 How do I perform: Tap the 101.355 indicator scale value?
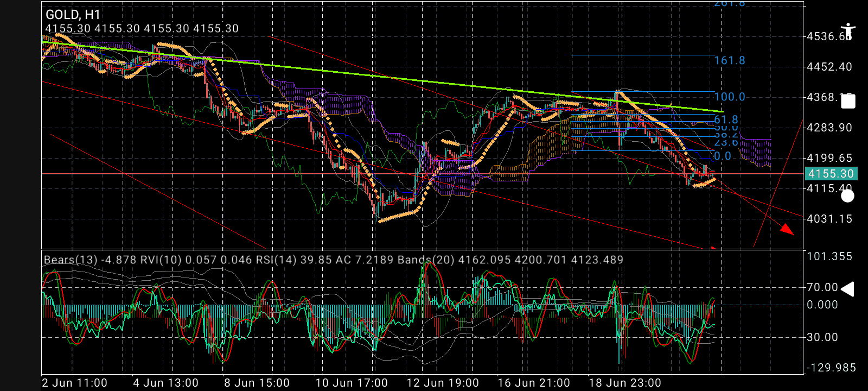pos(829,256)
